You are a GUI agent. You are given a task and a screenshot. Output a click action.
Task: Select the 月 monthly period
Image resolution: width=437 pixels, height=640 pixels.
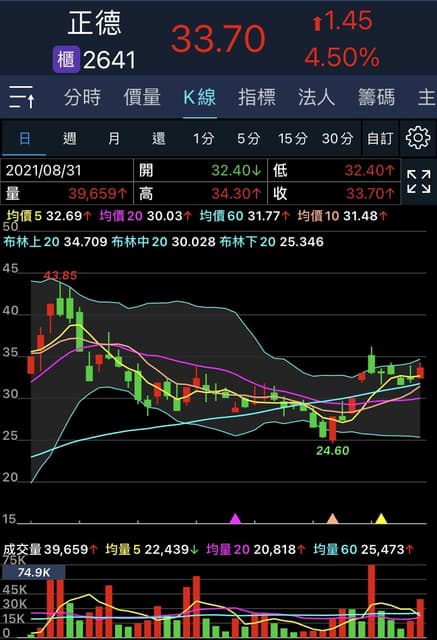114,139
